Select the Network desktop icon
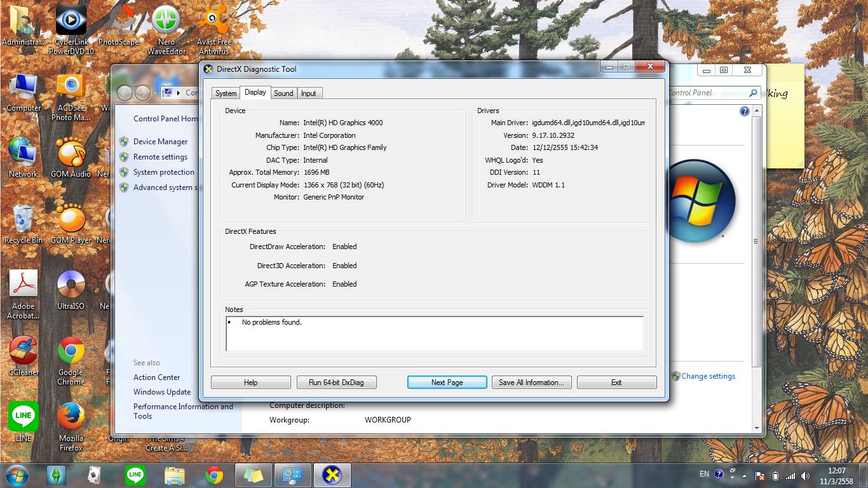Screen dimensions: 868x488 click(24, 158)
